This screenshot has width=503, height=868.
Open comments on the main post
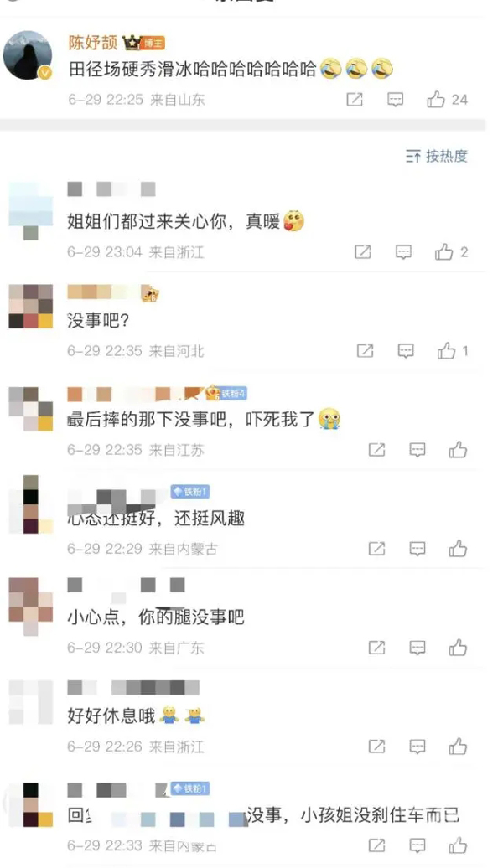(x=395, y=100)
